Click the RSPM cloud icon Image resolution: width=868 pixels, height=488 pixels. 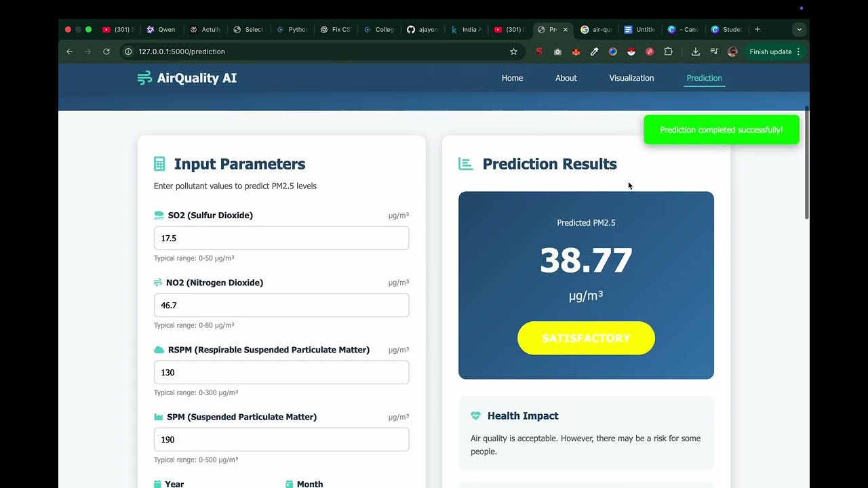[159, 350]
